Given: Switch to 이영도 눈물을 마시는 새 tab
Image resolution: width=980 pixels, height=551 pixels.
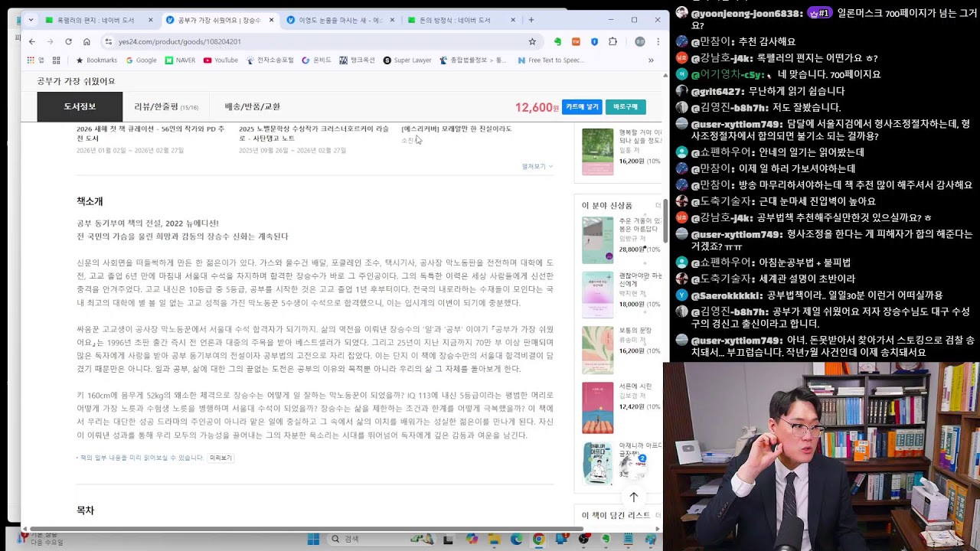Looking at the screenshot, I should pyautogui.click(x=341, y=20).
